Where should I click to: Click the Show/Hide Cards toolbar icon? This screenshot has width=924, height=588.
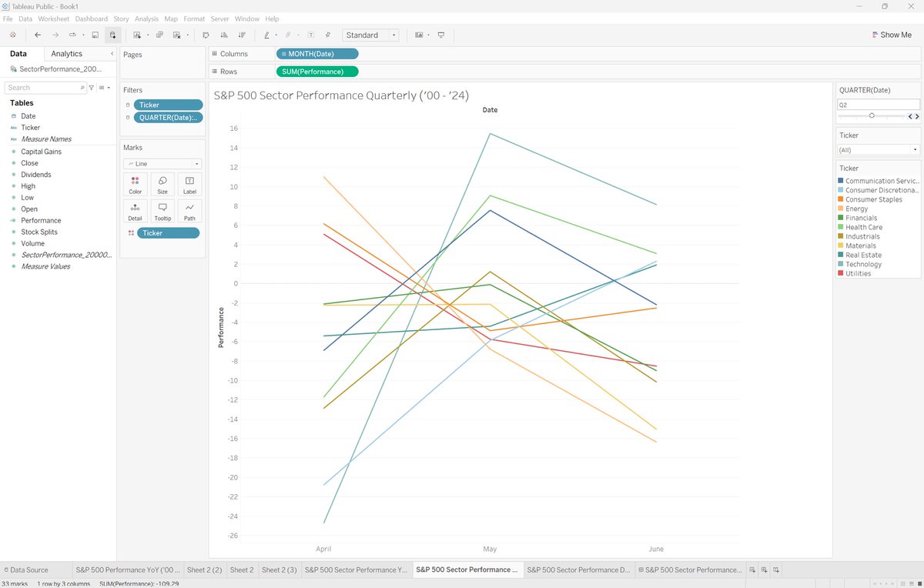(419, 35)
